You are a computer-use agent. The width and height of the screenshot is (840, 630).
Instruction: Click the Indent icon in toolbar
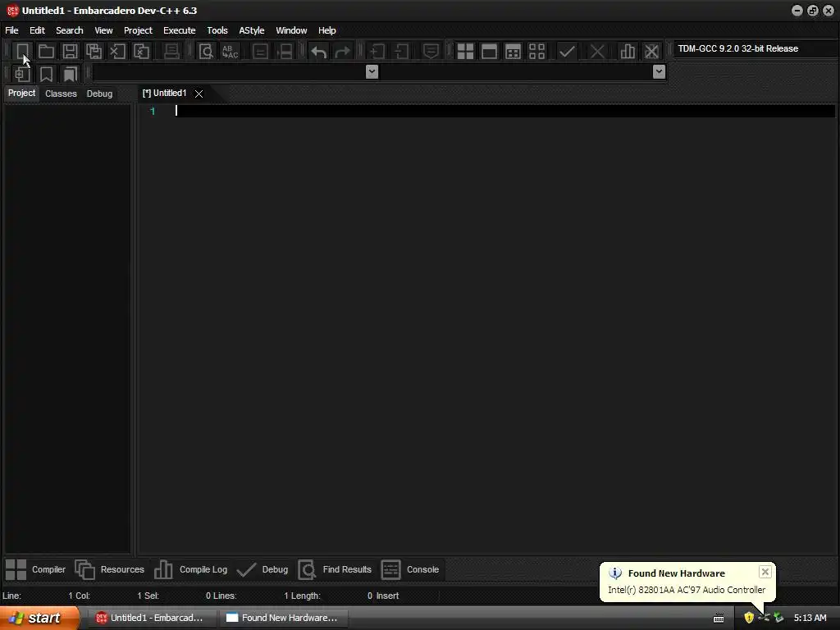coord(377,52)
